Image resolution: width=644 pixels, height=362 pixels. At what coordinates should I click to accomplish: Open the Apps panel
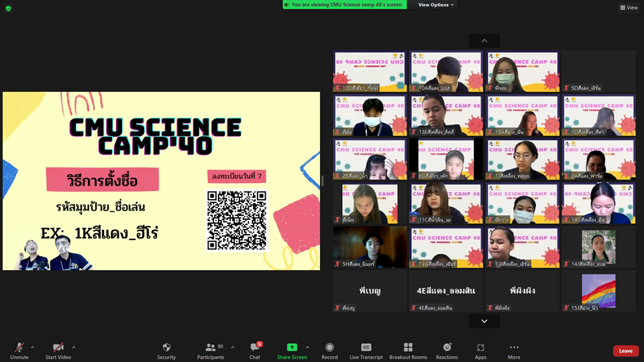(x=480, y=347)
